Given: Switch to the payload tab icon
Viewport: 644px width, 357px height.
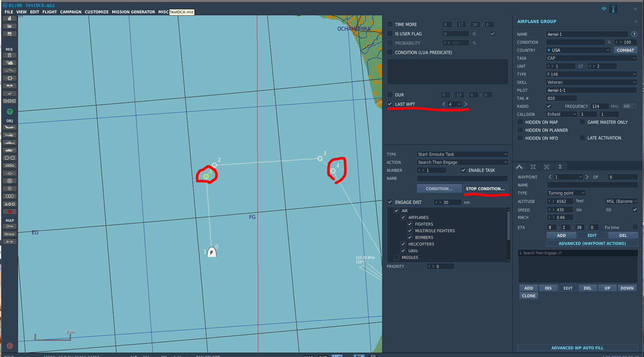Looking at the screenshot, I should point(533,166).
